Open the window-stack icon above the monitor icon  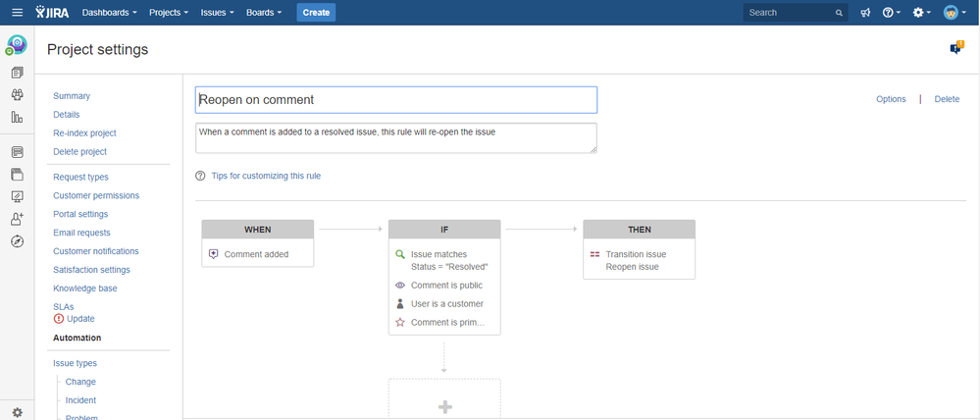(x=18, y=175)
